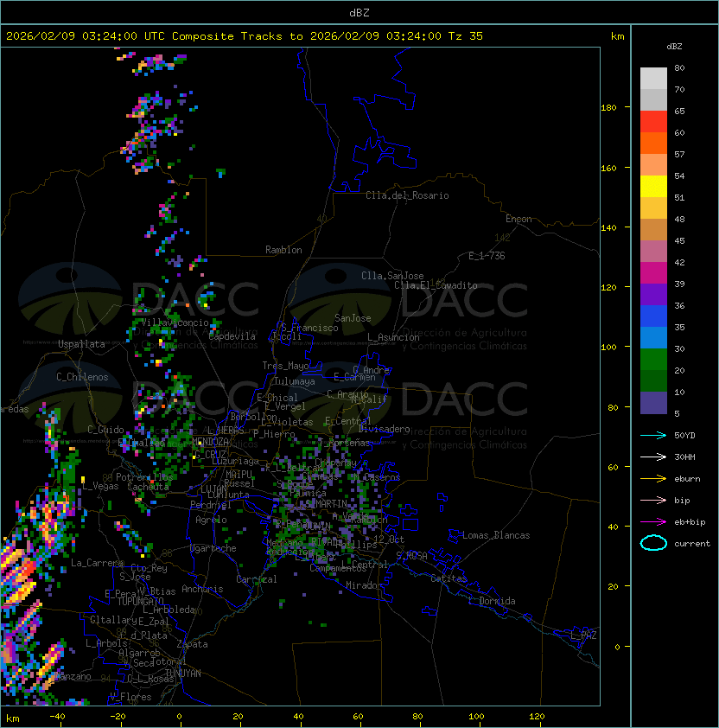Click the 'Catitas' map label
This screenshot has width=719, height=728.
click(x=449, y=578)
